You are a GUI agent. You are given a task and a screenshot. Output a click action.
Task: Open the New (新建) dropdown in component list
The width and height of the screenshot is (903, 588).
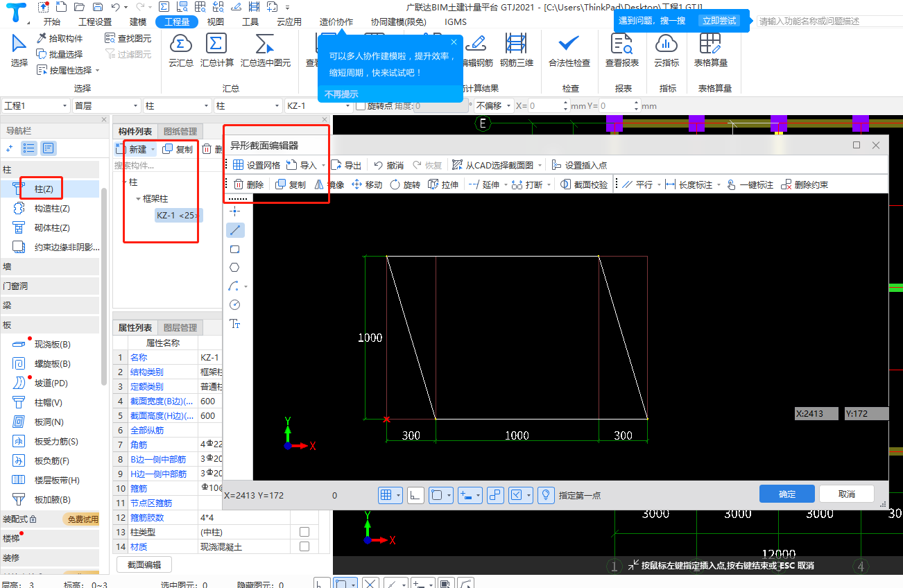coord(153,150)
